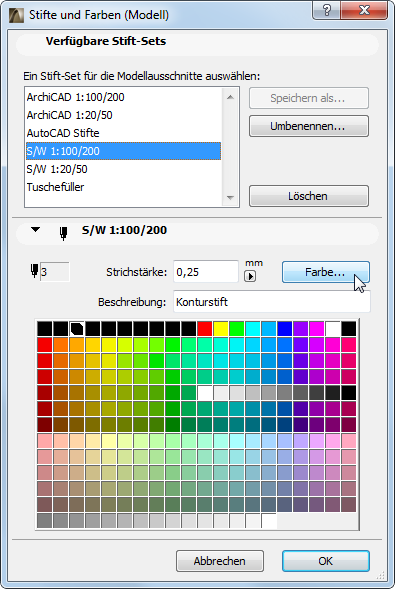Click the Umbenennen... button
The image size is (395, 589).
click(x=309, y=126)
